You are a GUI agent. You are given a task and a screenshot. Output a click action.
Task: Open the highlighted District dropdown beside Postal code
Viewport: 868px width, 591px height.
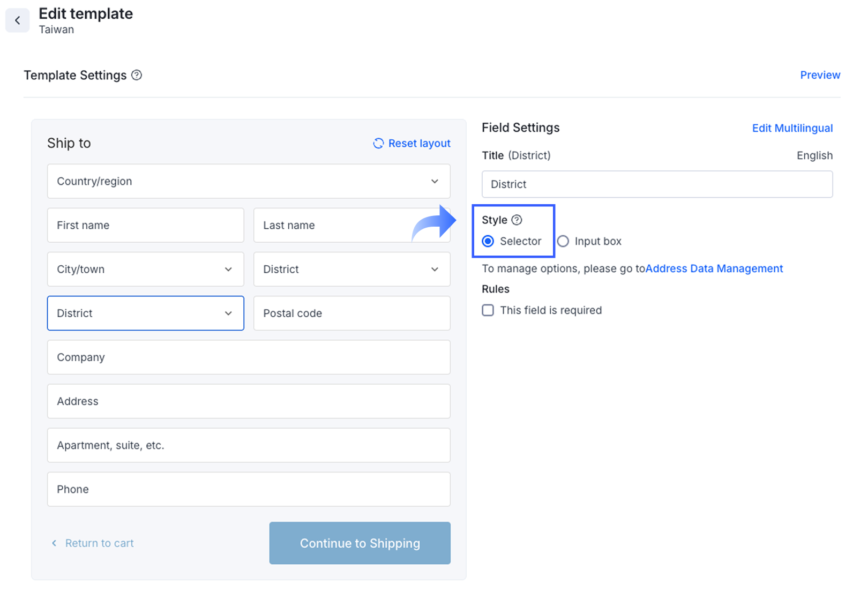(x=145, y=313)
